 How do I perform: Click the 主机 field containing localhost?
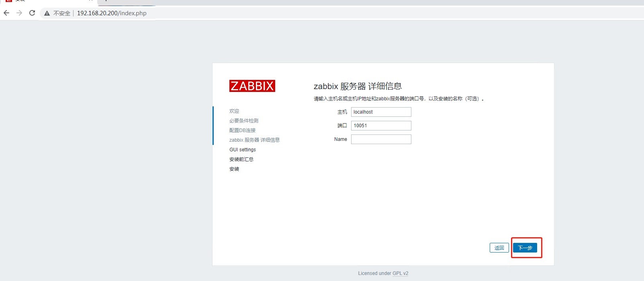click(x=381, y=112)
